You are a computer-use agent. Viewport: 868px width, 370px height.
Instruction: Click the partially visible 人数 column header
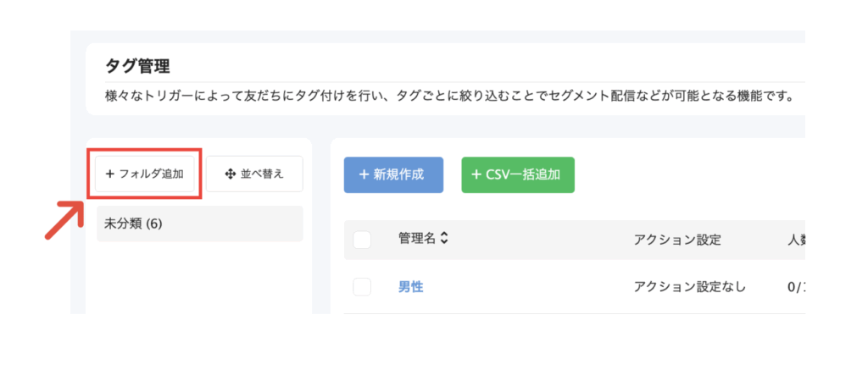coord(796,240)
